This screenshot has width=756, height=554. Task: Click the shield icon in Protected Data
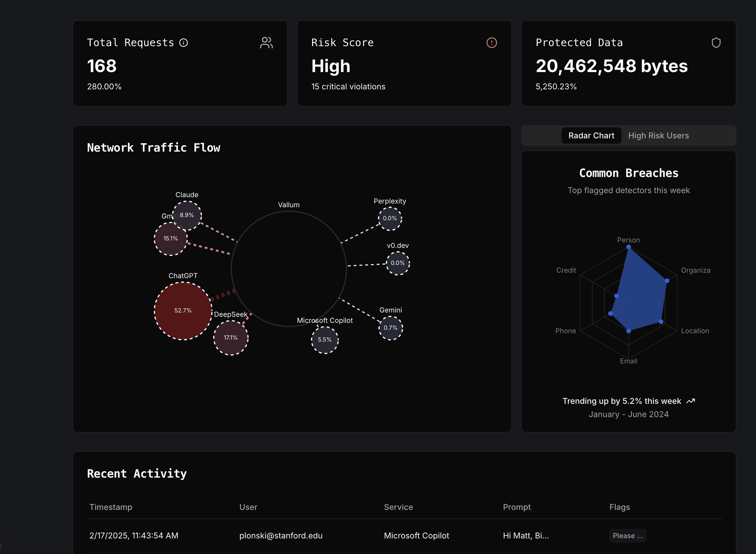point(716,43)
